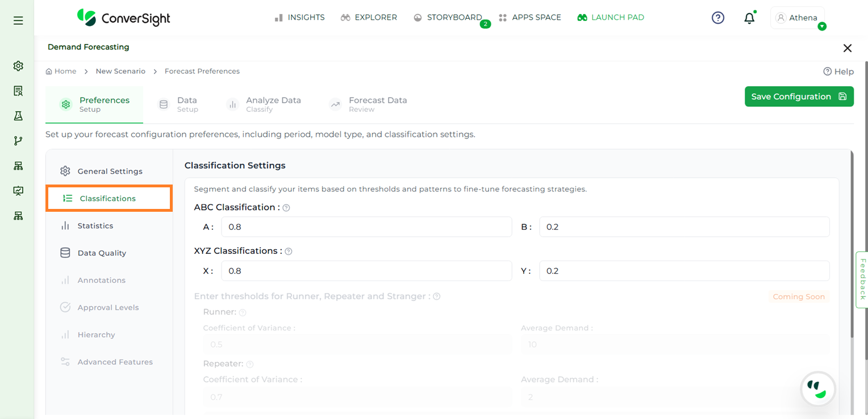Screen dimensions: 868x419
Task: Open the help question mark icon in header
Action: 718,18
